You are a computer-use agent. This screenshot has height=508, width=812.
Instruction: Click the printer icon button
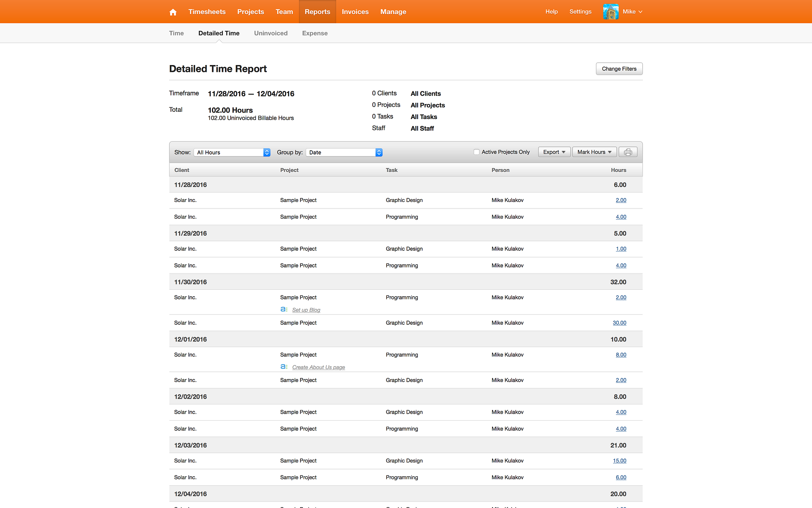628,152
